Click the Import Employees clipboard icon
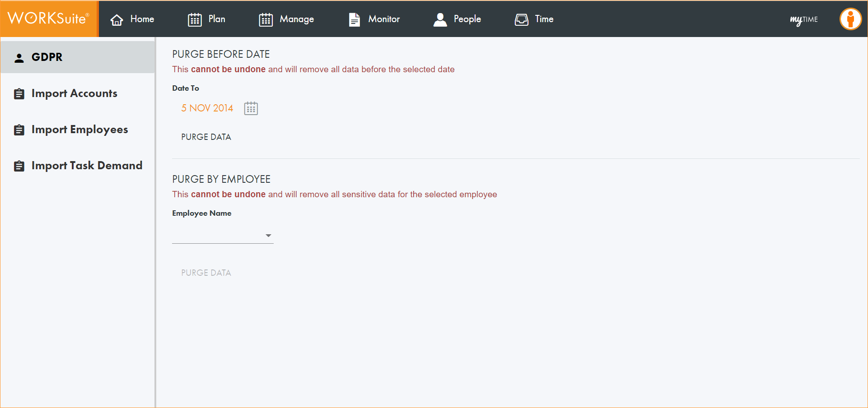Screen dimensions: 868x408 (19, 130)
